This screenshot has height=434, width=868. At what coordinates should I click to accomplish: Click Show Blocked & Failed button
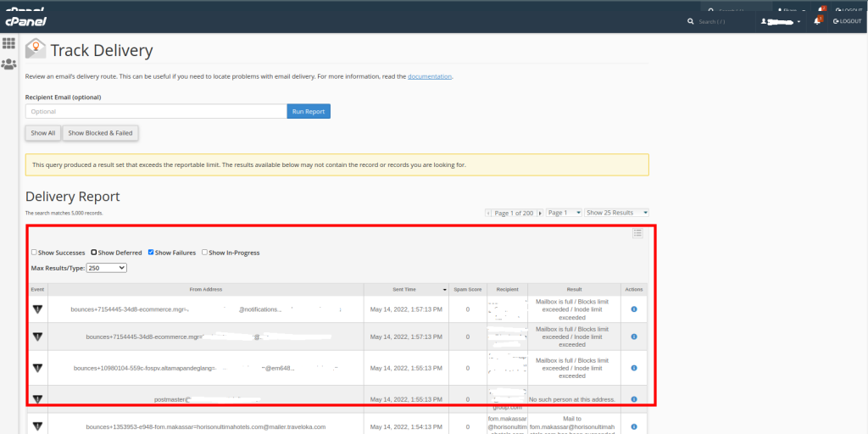point(100,133)
